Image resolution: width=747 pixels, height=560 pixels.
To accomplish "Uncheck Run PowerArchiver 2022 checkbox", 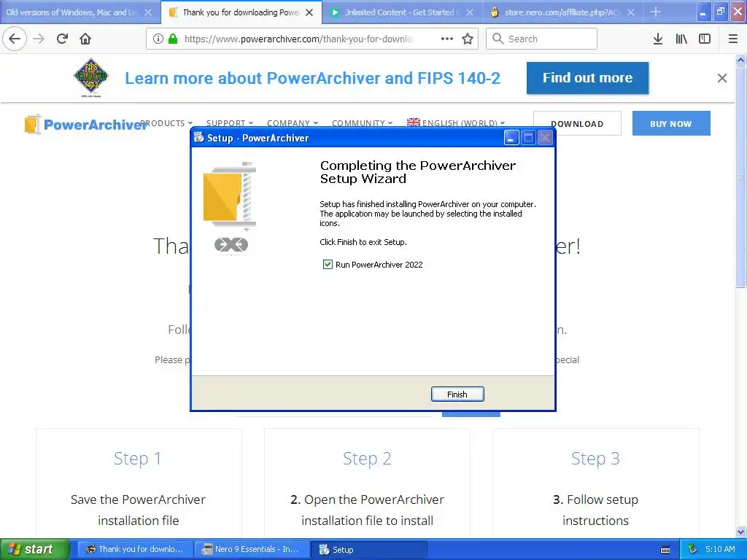I will point(328,264).
